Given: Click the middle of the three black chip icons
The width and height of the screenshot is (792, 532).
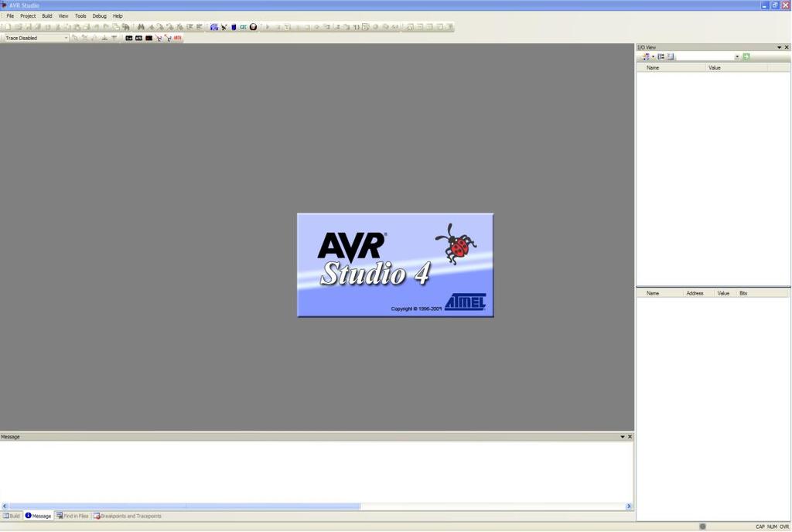Looking at the screenshot, I should point(139,39).
